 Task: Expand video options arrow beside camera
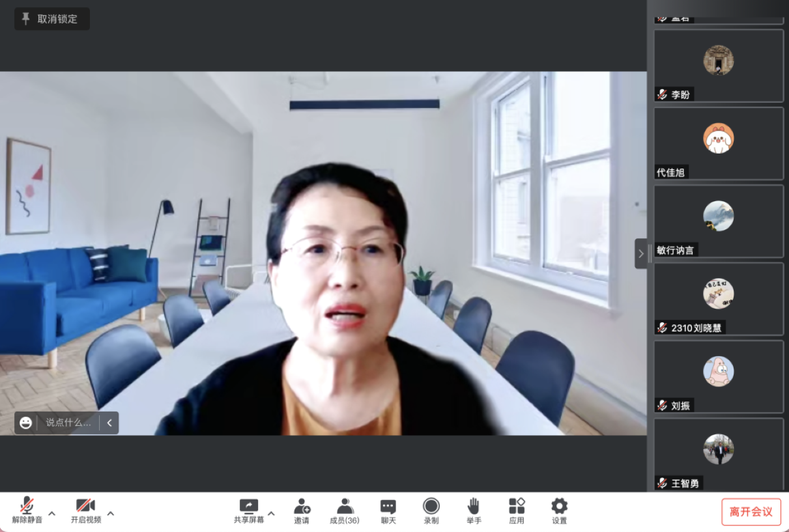(x=111, y=513)
